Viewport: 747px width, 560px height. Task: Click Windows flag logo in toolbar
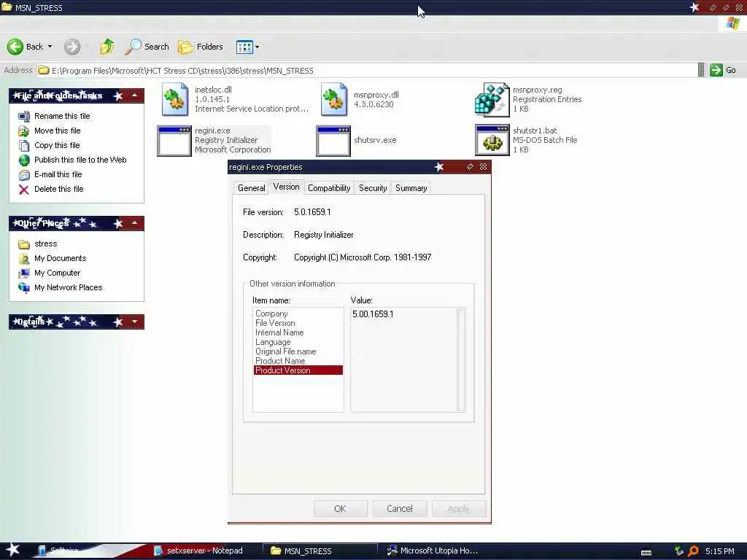point(732,23)
